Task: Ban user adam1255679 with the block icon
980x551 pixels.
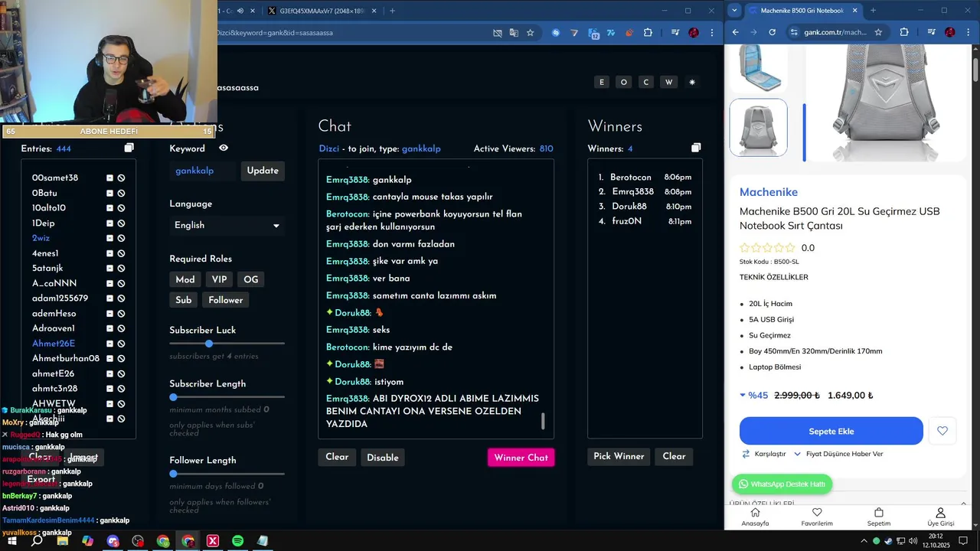Action: 121,298
